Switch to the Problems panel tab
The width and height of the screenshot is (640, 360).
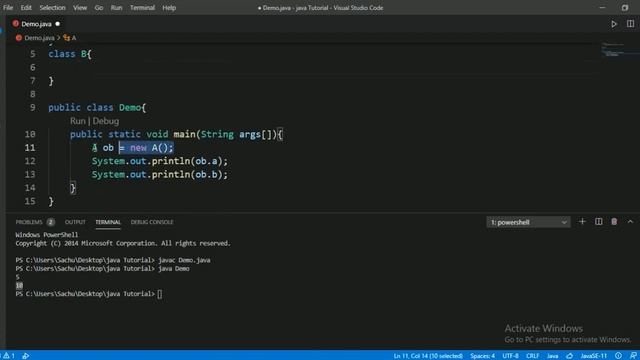click(29, 222)
